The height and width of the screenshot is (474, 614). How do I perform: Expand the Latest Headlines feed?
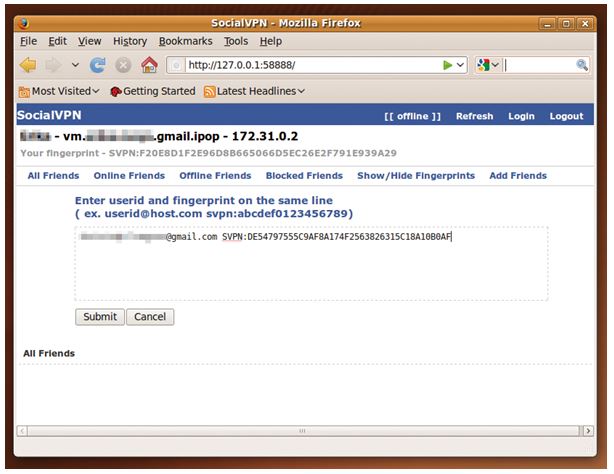(255, 91)
